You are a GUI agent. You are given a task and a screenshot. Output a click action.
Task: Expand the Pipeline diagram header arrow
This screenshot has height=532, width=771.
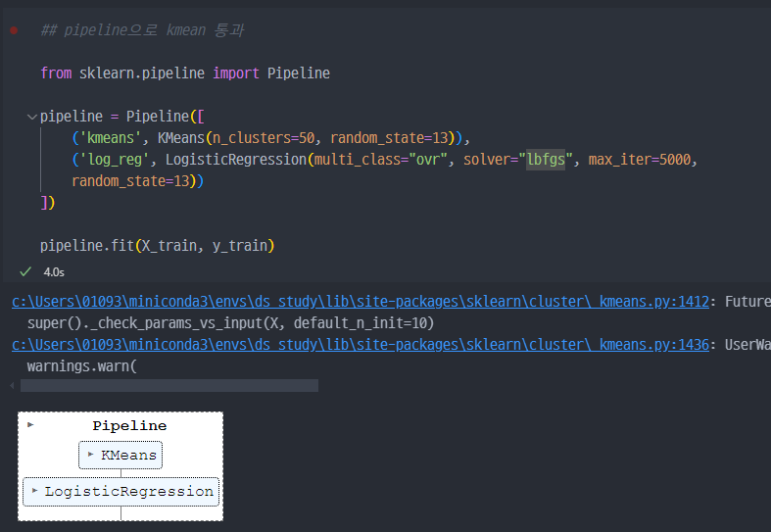click(x=30, y=424)
